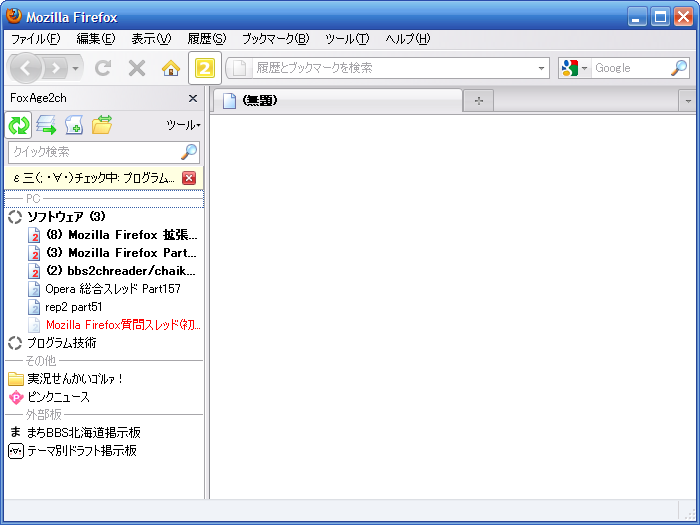
Task: Open the ツール dropdown in the sidebar
Action: click(x=182, y=125)
